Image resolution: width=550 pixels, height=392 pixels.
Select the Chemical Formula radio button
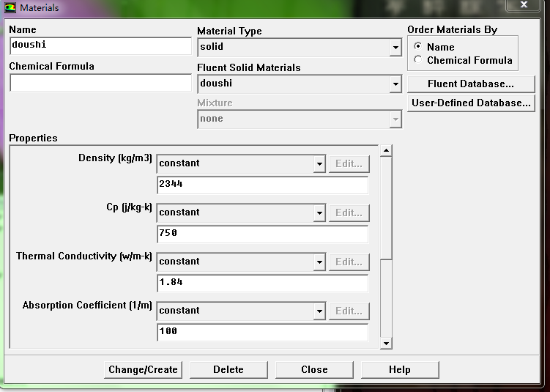pos(418,60)
